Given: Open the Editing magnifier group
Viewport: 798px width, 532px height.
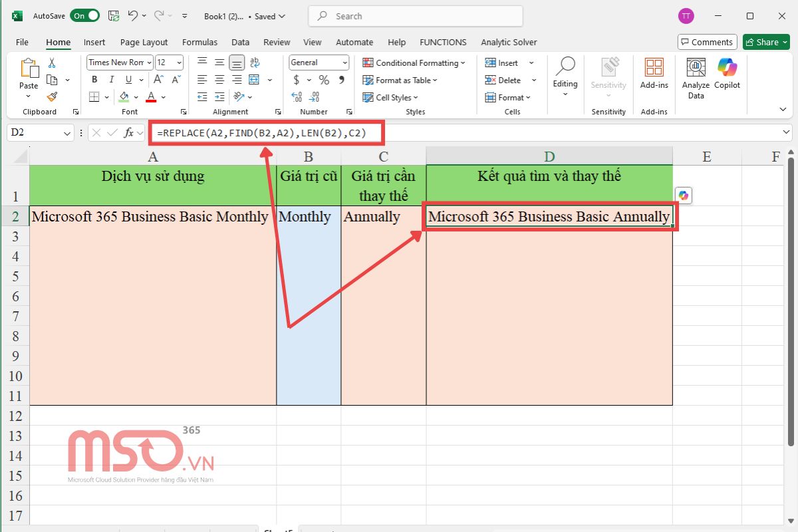Looking at the screenshot, I should pyautogui.click(x=565, y=76).
